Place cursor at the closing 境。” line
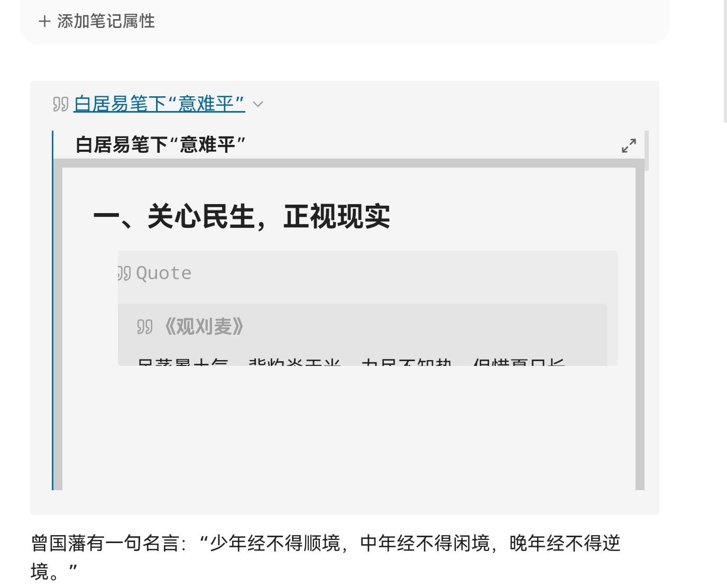This screenshot has height=588, width=727. coord(54,572)
